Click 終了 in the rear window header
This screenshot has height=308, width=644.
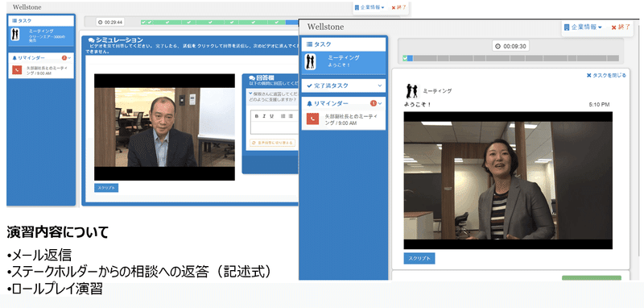click(x=398, y=7)
